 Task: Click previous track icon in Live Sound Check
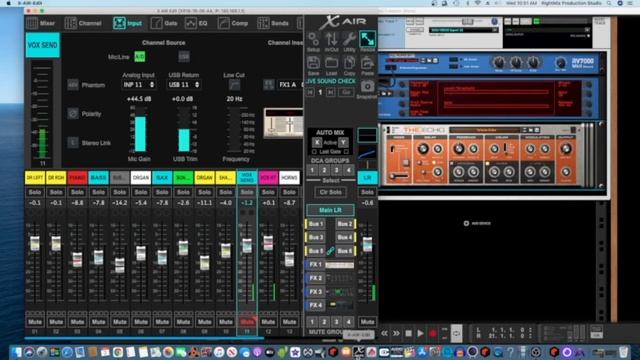[x=311, y=93]
